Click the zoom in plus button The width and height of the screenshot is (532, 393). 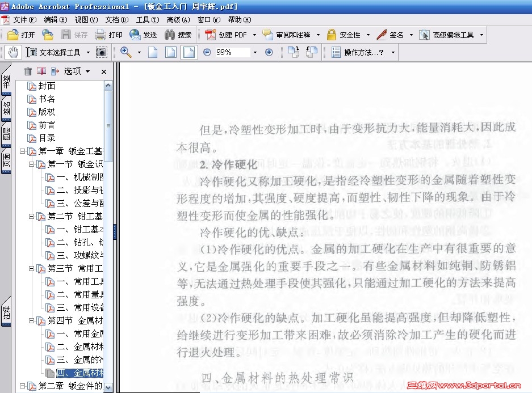(x=269, y=52)
